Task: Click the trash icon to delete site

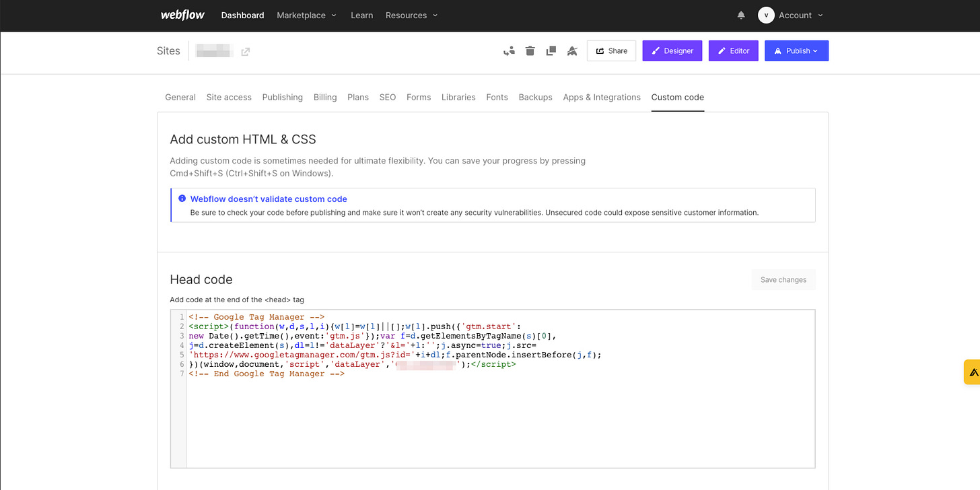Action: click(x=530, y=50)
